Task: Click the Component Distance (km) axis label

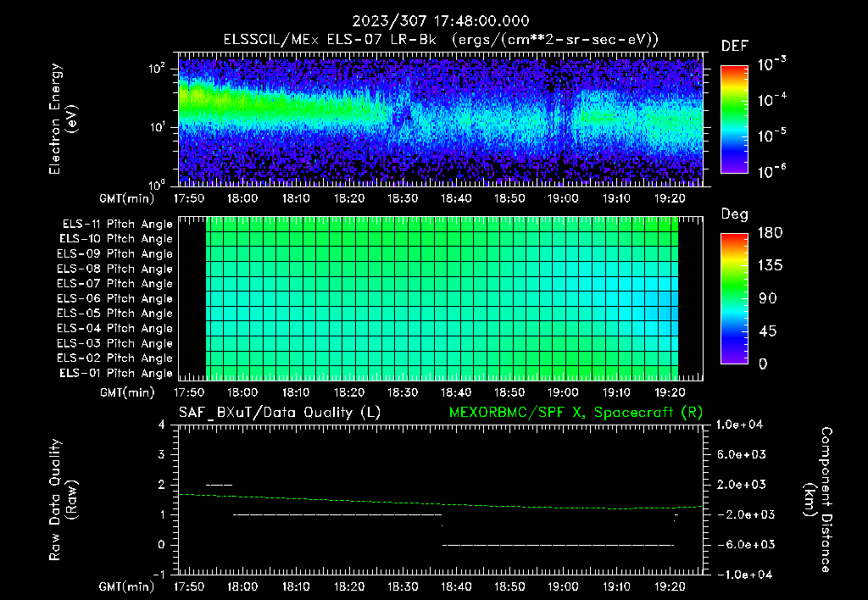Action: coord(818,500)
